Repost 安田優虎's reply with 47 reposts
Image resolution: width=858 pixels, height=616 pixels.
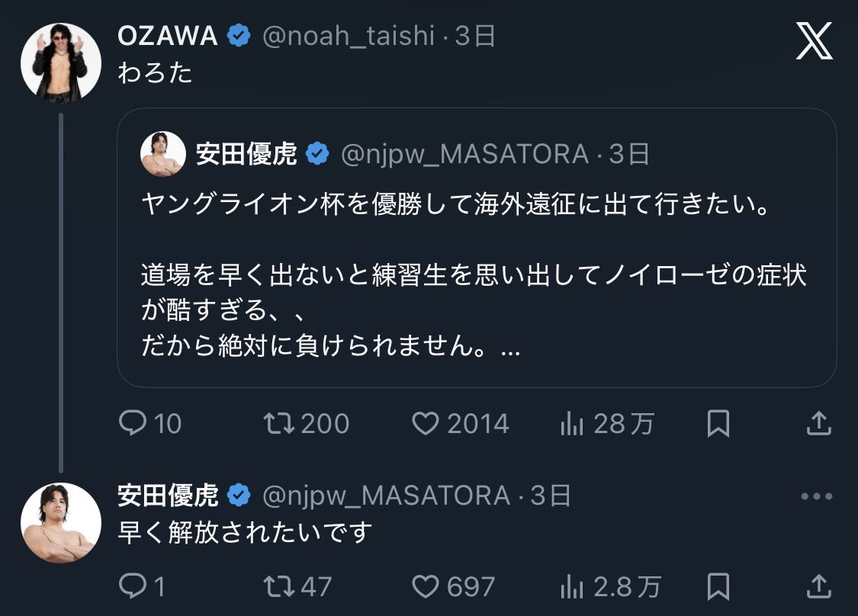coord(278,586)
